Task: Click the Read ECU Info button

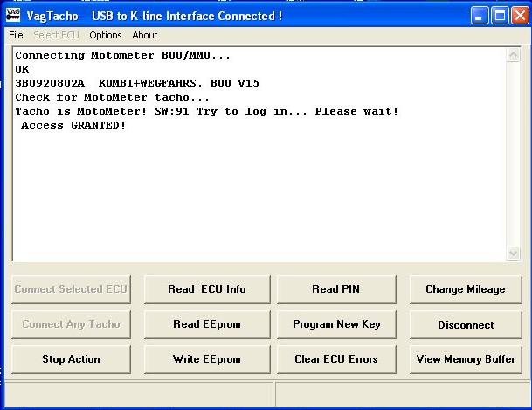Action: click(x=207, y=289)
